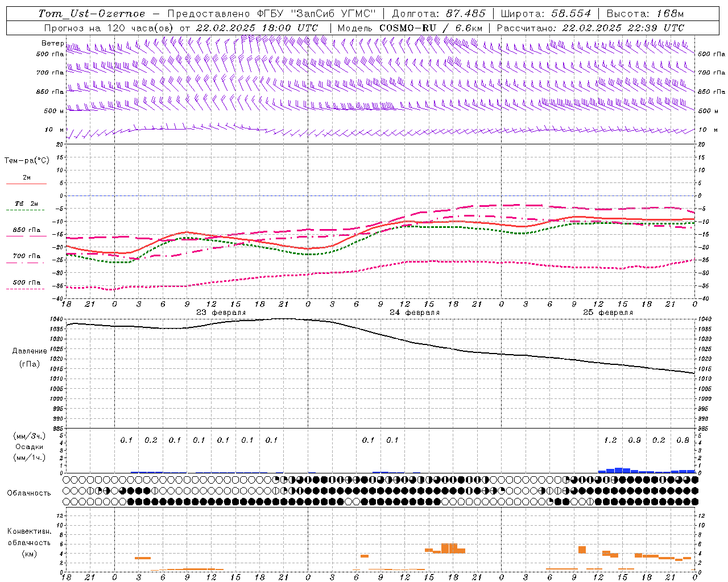Click the Тем-ра(°C) temperature axis title

click(27, 161)
